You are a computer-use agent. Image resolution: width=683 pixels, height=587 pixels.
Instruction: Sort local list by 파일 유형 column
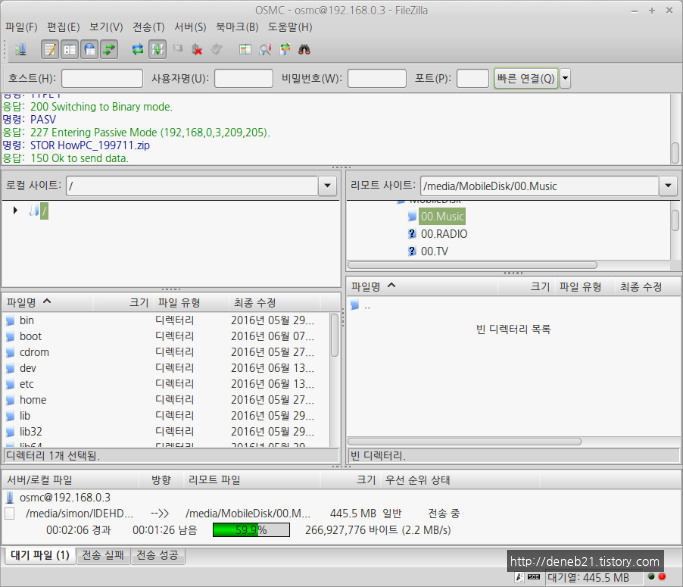[192, 302]
